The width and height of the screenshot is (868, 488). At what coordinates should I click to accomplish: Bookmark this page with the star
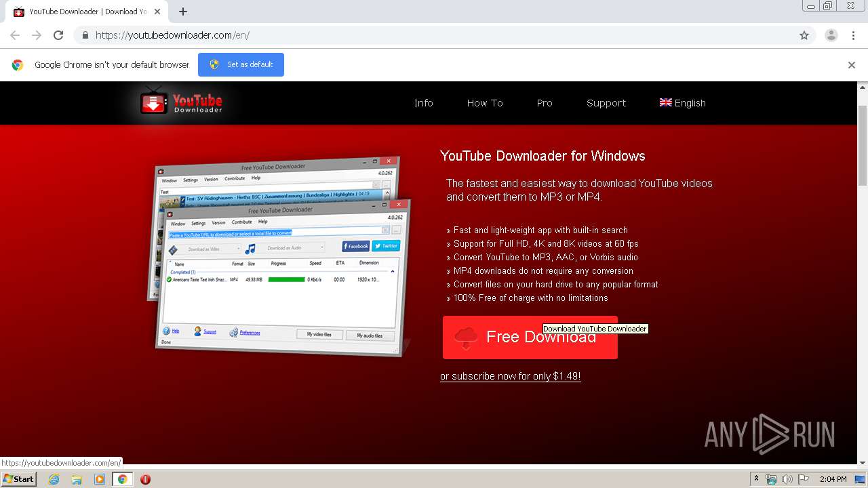click(x=804, y=35)
